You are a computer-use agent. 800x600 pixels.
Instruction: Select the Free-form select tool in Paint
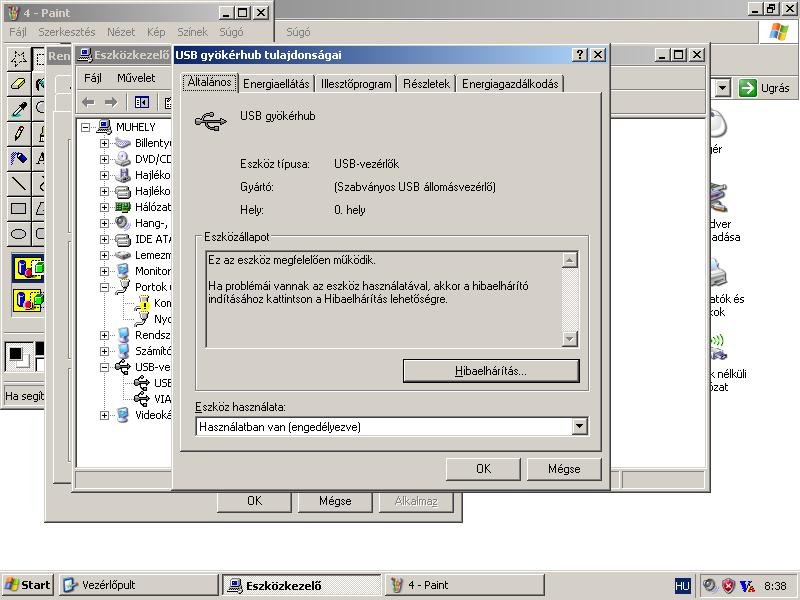[19, 59]
